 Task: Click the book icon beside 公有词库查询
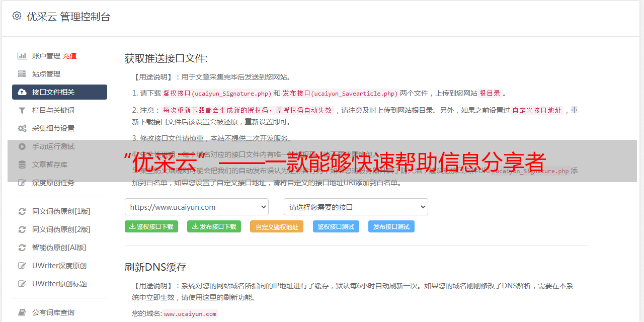[22, 312]
